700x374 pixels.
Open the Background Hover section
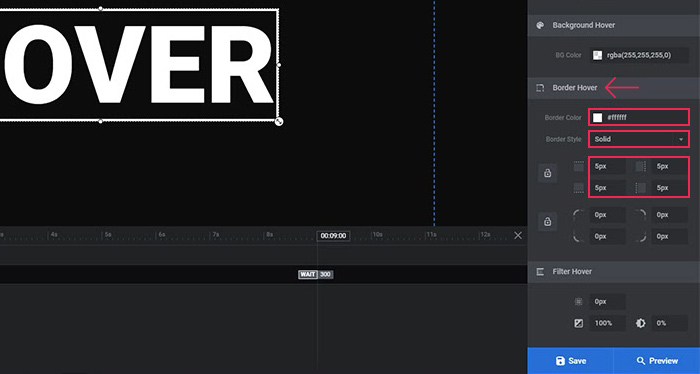tap(613, 25)
